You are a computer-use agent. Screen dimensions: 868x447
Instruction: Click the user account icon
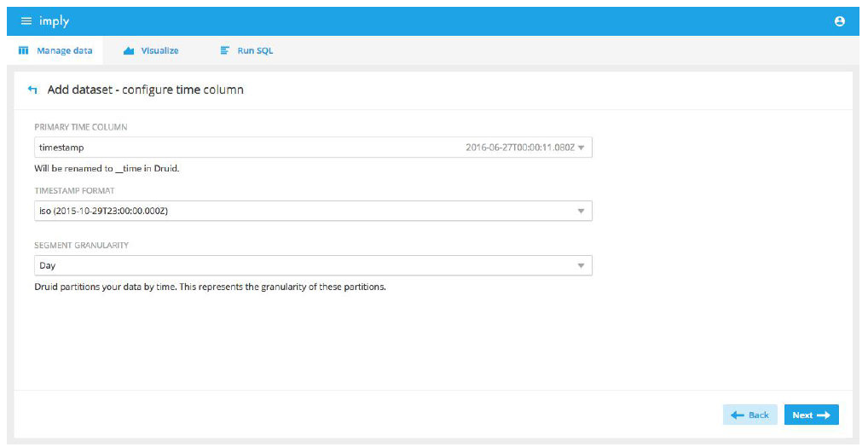click(x=840, y=21)
